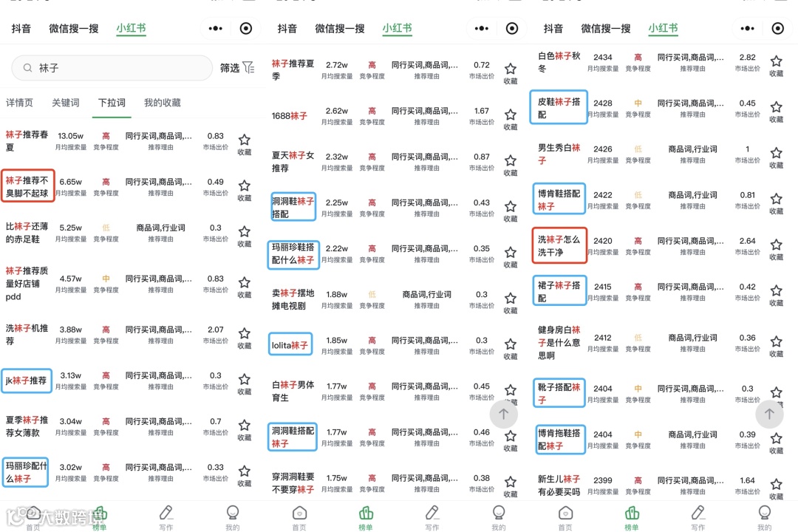Image resolution: width=798 pixels, height=532 pixels.
Task: Open 榜单 in the middle panel's bottom bar
Action: (366, 518)
